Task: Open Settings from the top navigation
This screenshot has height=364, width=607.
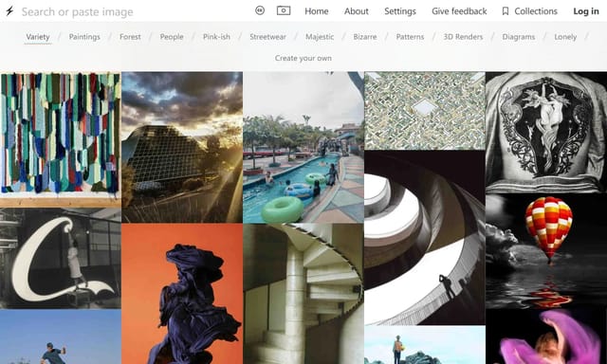Action: [x=400, y=11]
